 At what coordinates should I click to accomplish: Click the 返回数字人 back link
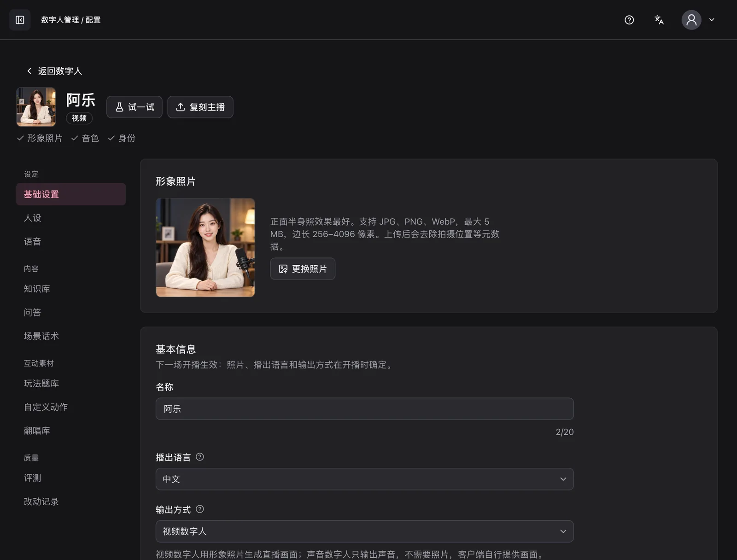(54, 71)
